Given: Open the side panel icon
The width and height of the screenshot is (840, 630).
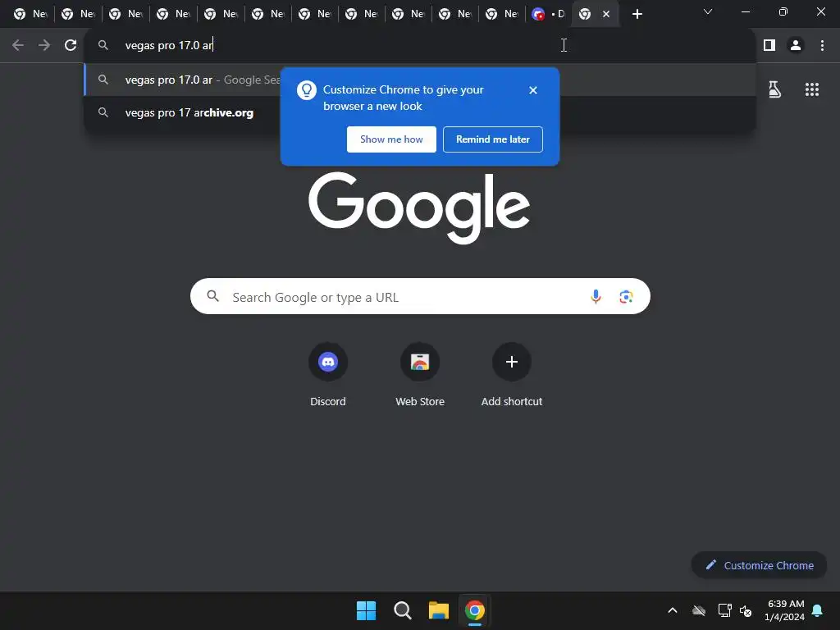Looking at the screenshot, I should (x=769, y=46).
